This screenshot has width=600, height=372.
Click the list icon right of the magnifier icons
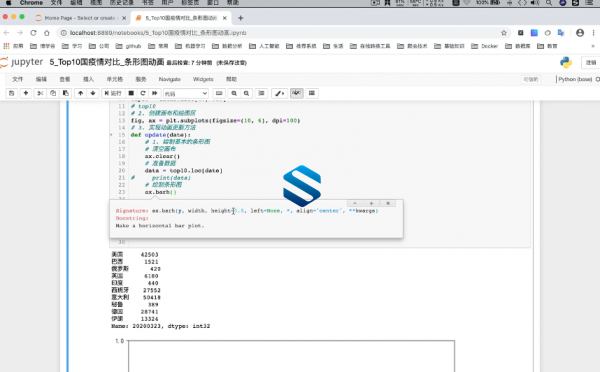click(261, 93)
